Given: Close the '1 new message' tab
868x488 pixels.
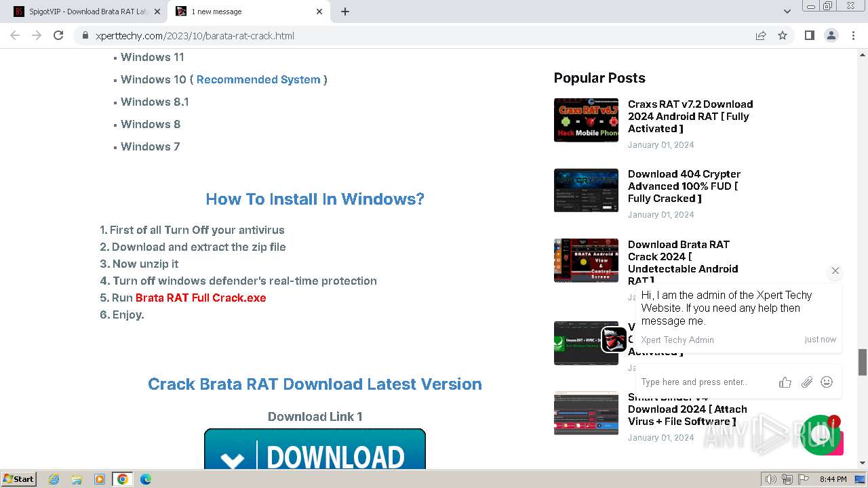Looking at the screenshot, I should pyautogui.click(x=319, y=12).
